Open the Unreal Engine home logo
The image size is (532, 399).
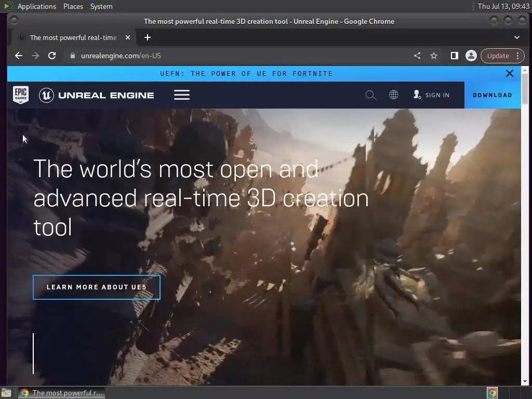click(96, 96)
